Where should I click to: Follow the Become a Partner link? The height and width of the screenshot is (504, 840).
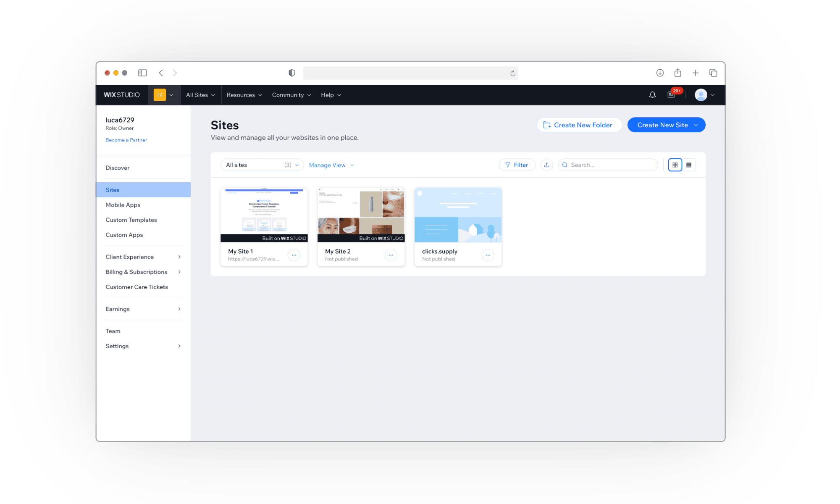(x=126, y=140)
